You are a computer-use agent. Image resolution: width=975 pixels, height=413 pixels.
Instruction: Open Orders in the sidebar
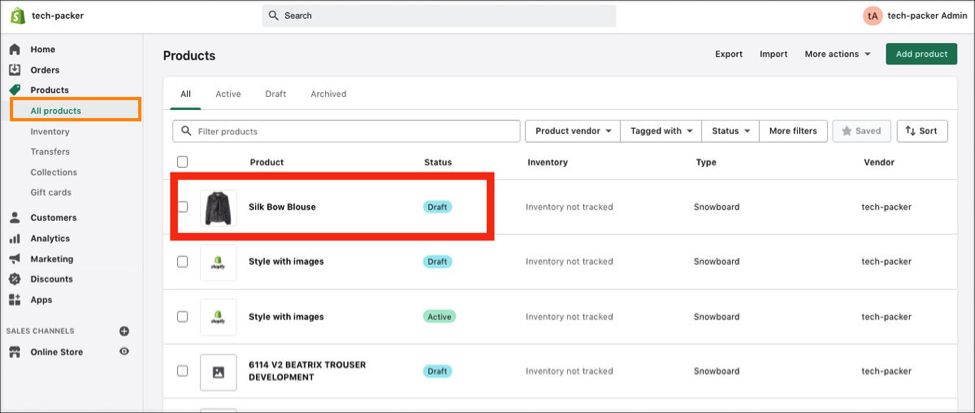(x=45, y=70)
